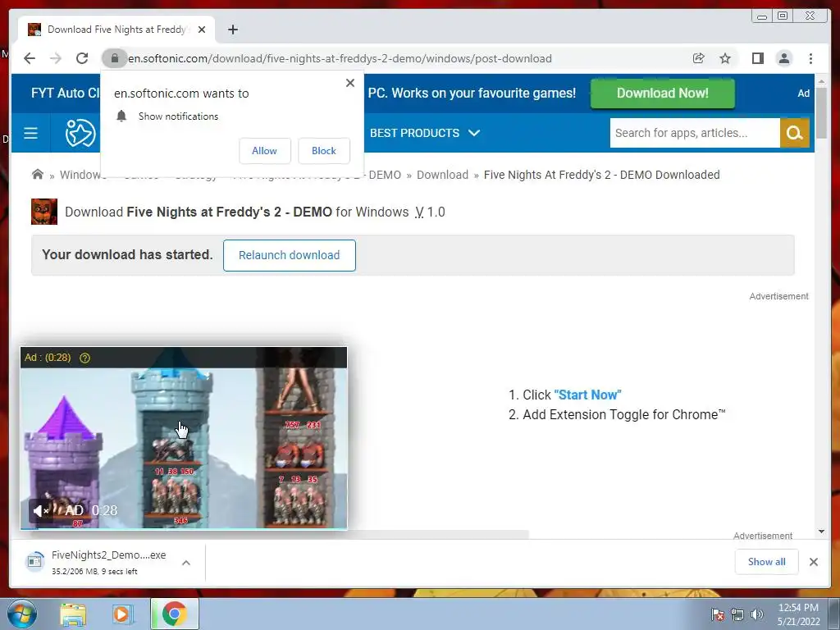The height and width of the screenshot is (630, 840).
Task: Open Windows Explorer from taskbar
Action: click(x=73, y=614)
